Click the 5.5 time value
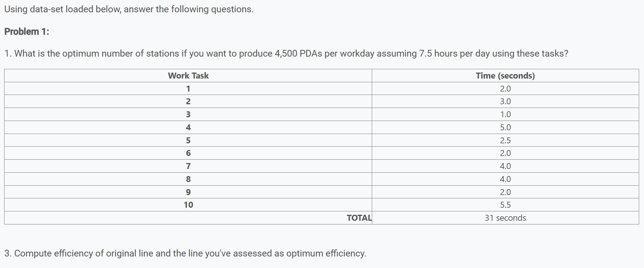The image size is (644, 268). click(505, 205)
